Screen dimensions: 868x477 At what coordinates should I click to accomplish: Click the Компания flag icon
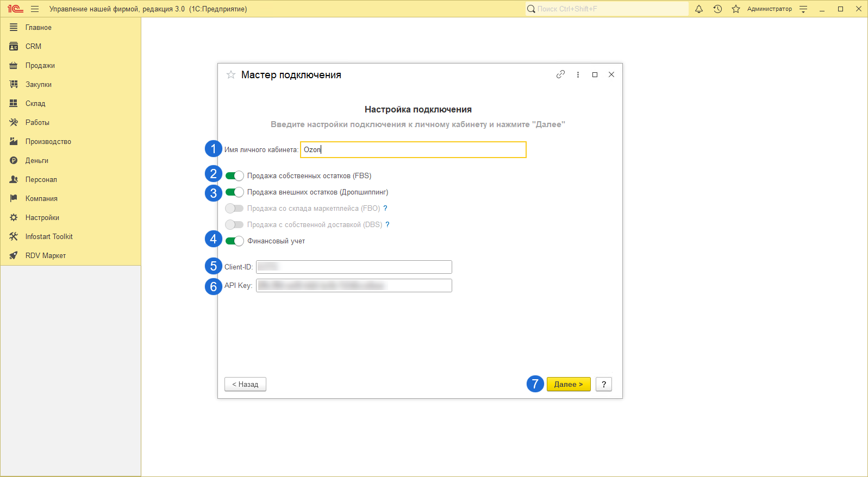pyautogui.click(x=14, y=198)
